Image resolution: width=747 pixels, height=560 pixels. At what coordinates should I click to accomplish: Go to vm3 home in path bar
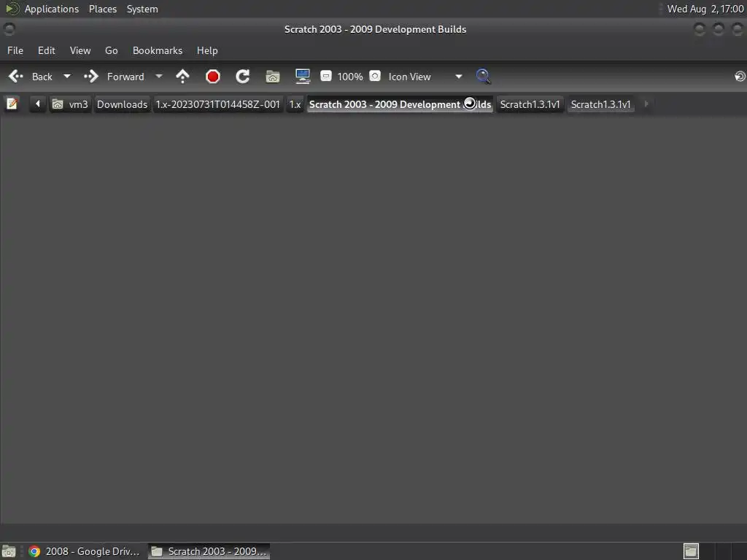[71, 104]
